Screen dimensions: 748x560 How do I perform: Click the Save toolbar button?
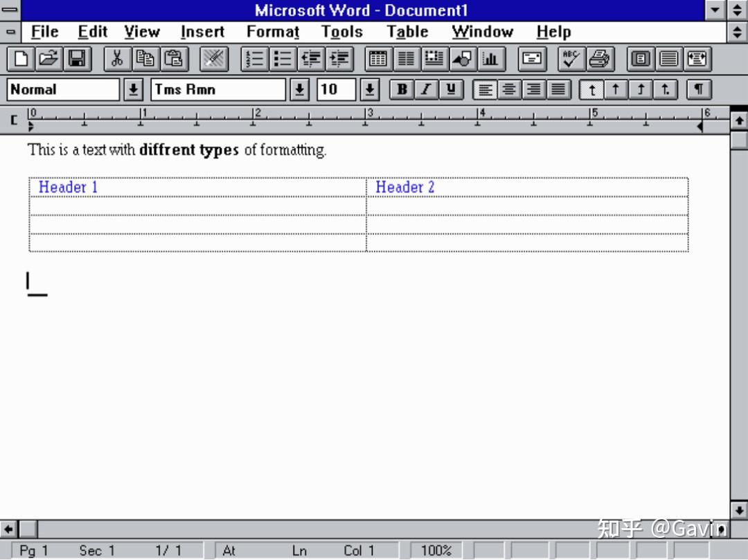pyautogui.click(x=77, y=59)
